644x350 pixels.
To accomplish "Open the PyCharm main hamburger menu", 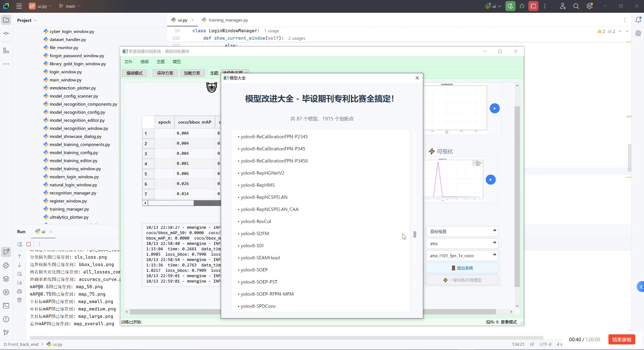I will point(19,6).
